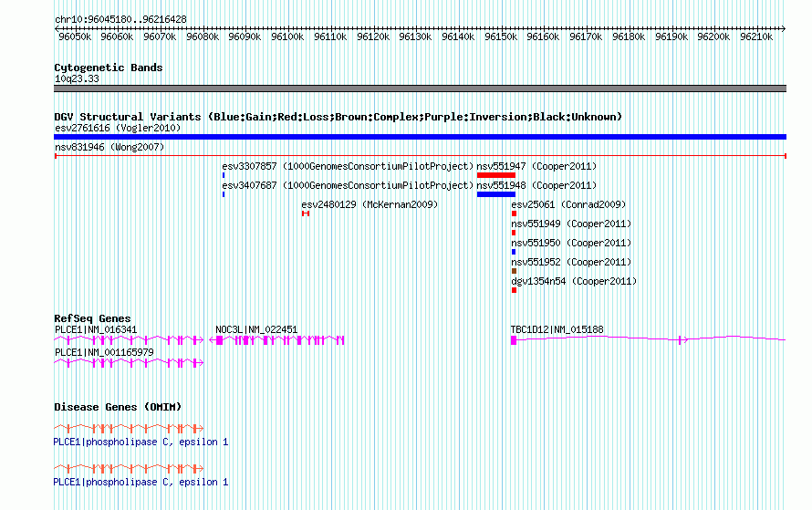Select the thin red nsv831946 loss line
Screen dimensions: 812x510
(x=420, y=156)
